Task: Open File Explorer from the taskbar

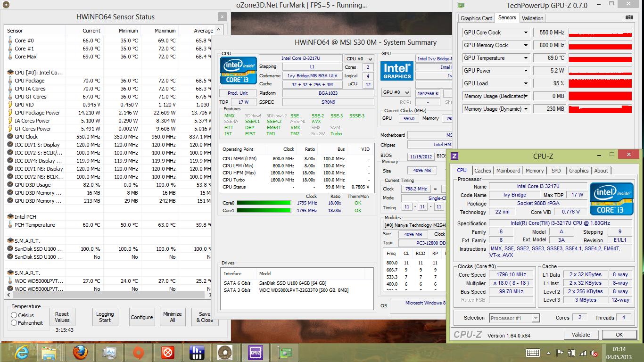Action: coord(50,352)
